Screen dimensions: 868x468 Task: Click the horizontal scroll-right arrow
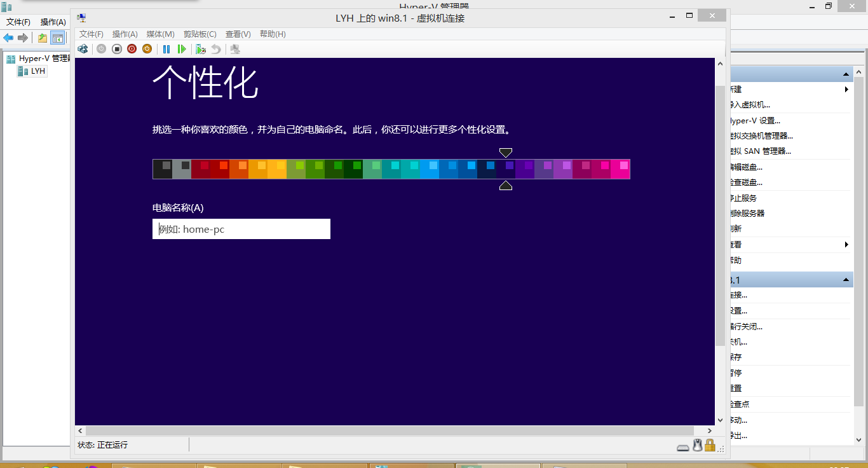[709, 430]
